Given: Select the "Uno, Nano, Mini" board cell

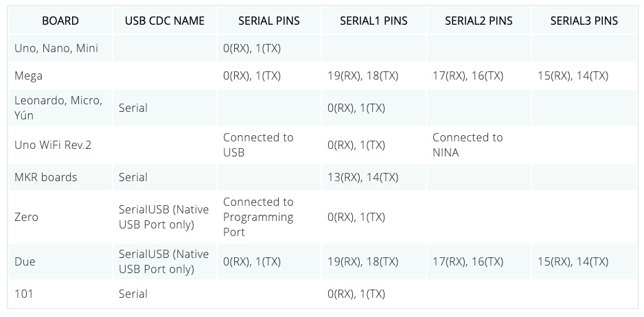Looking at the screenshot, I should pos(56,48).
